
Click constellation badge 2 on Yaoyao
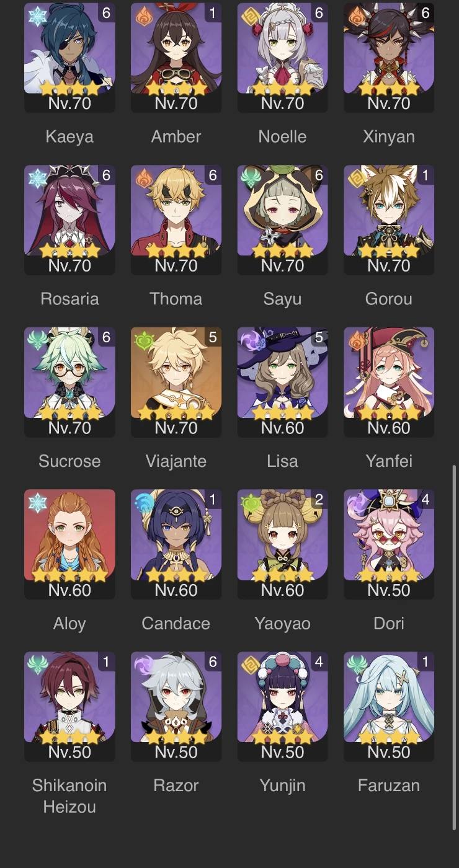tap(319, 499)
